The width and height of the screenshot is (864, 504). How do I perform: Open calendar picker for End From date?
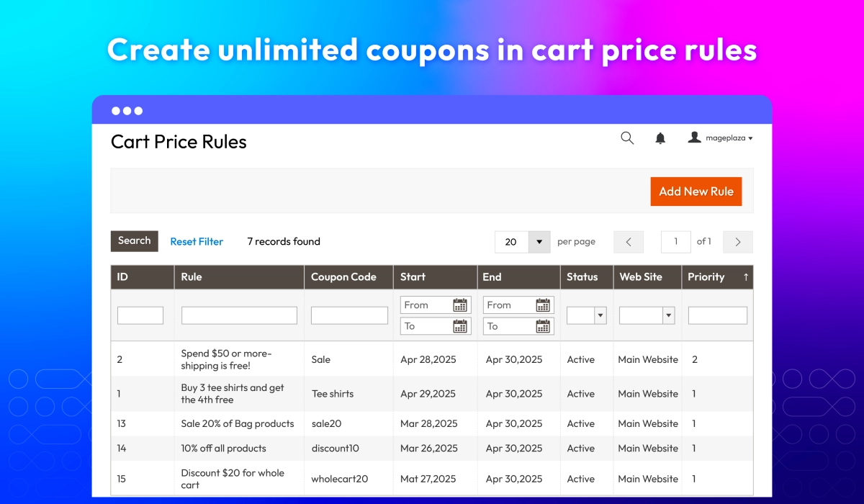tap(543, 305)
